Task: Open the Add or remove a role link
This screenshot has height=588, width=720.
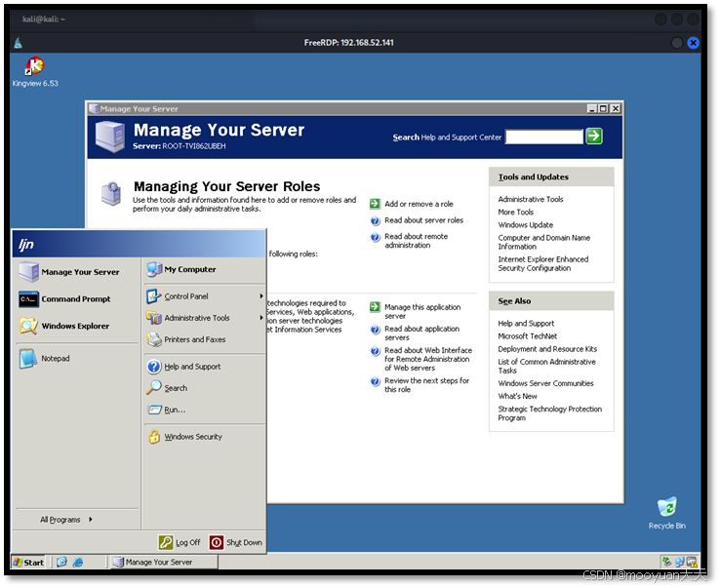Action: pyautogui.click(x=419, y=204)
